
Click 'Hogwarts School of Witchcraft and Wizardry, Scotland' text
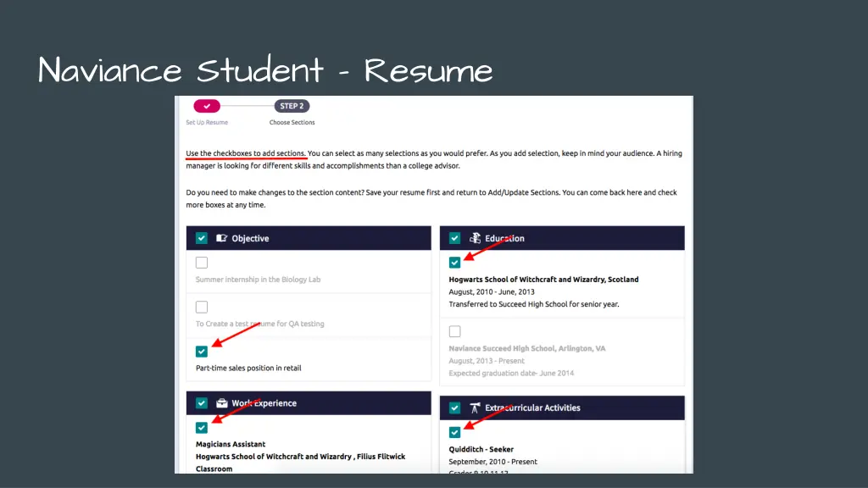tap(543, 280)
